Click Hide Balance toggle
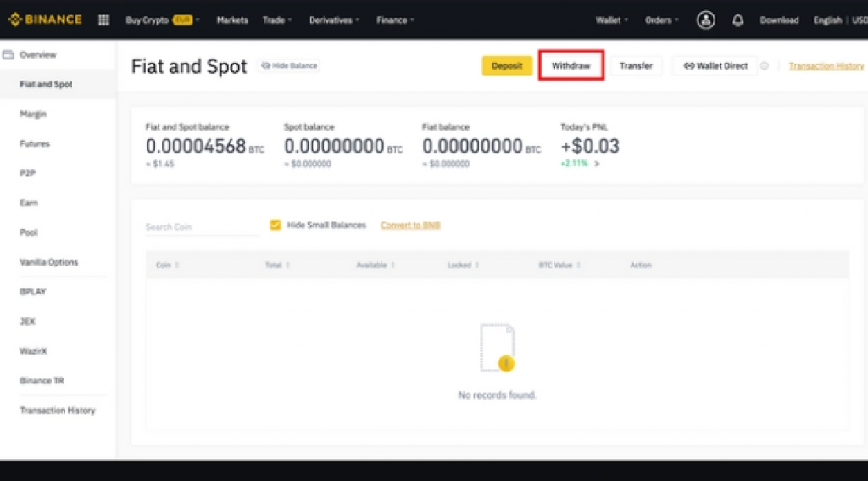Screen dimensions: 868x481 tap(288, 65)
